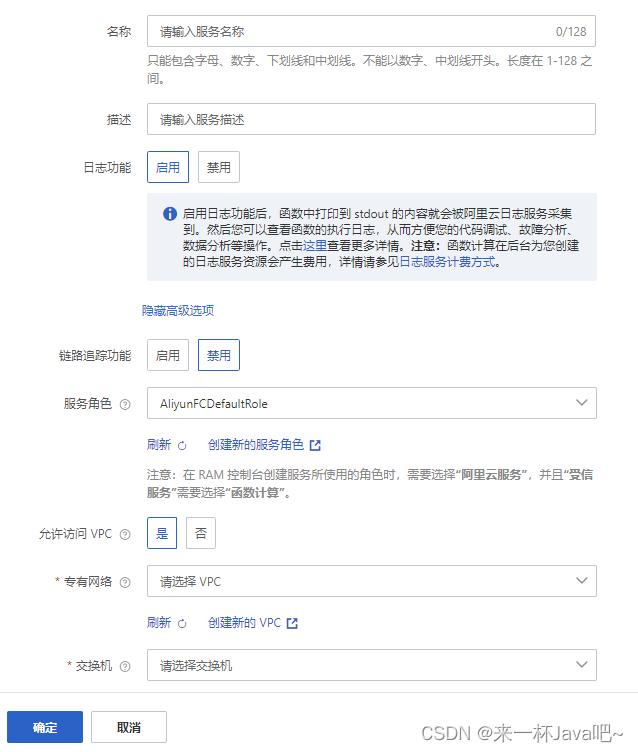This screenshot has height=752, width=638.
Task: Disable 日志功能 with 禁用 option
Action: tap(219, 167)
